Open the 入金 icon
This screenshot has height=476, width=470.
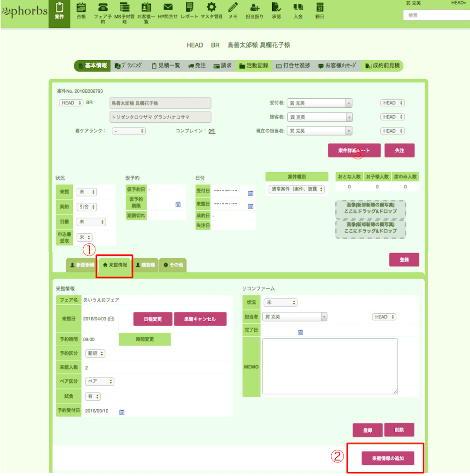(298, 11)
